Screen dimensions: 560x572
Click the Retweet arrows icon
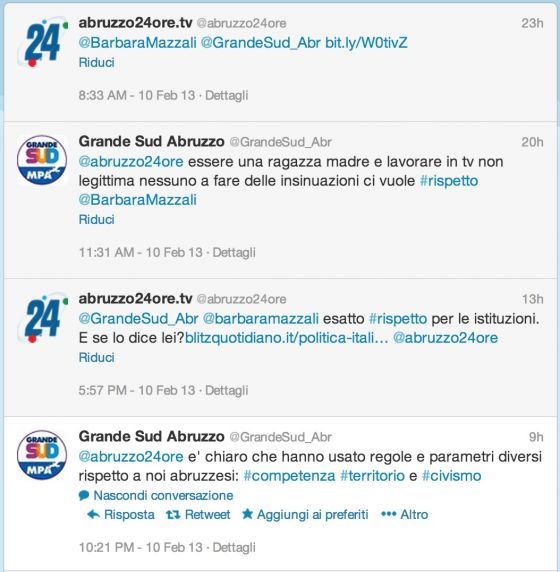(x=173, y=515)
